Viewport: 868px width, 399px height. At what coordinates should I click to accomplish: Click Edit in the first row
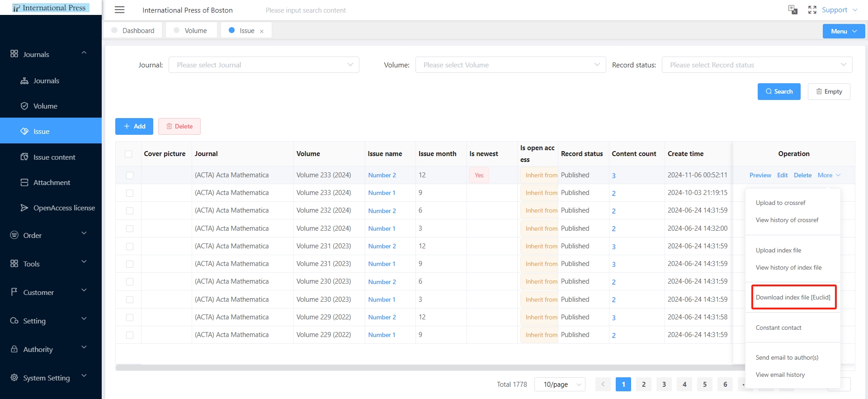click(x=782, y=175)
